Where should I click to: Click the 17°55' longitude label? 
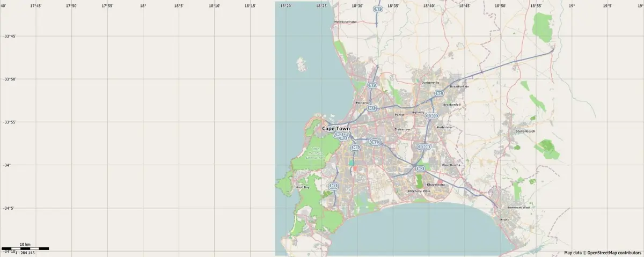(x=107, y=5)
